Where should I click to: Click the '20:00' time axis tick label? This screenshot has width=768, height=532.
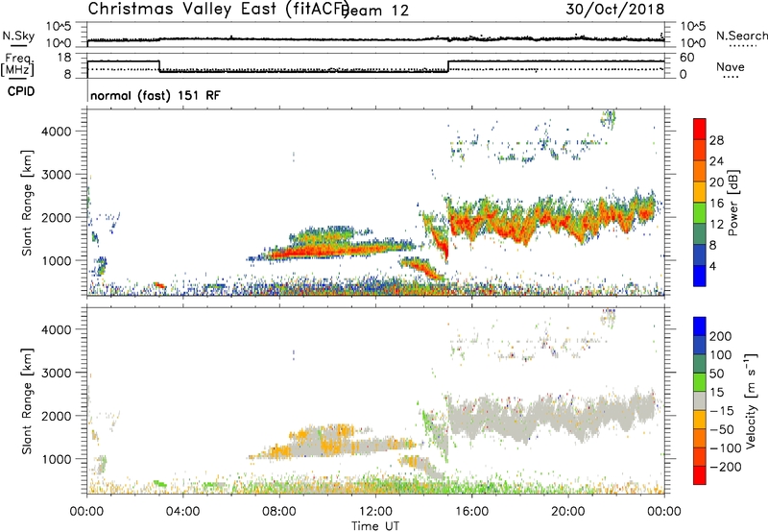568,512
